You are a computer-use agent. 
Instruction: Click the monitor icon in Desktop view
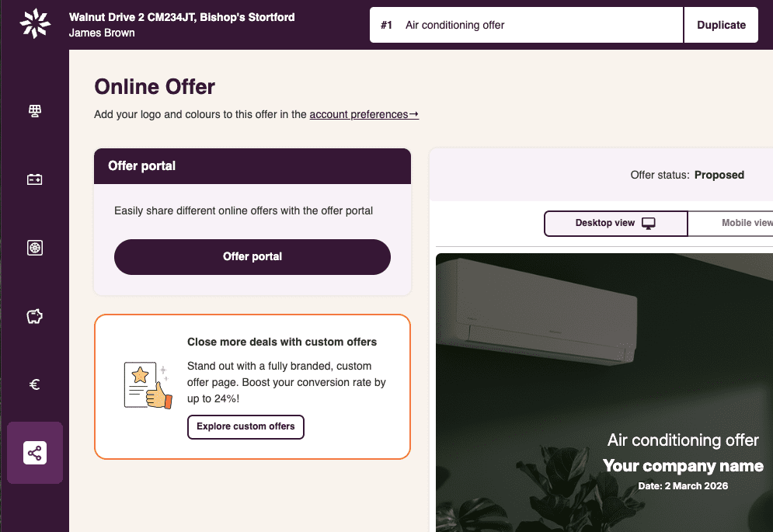click(649, 224)
